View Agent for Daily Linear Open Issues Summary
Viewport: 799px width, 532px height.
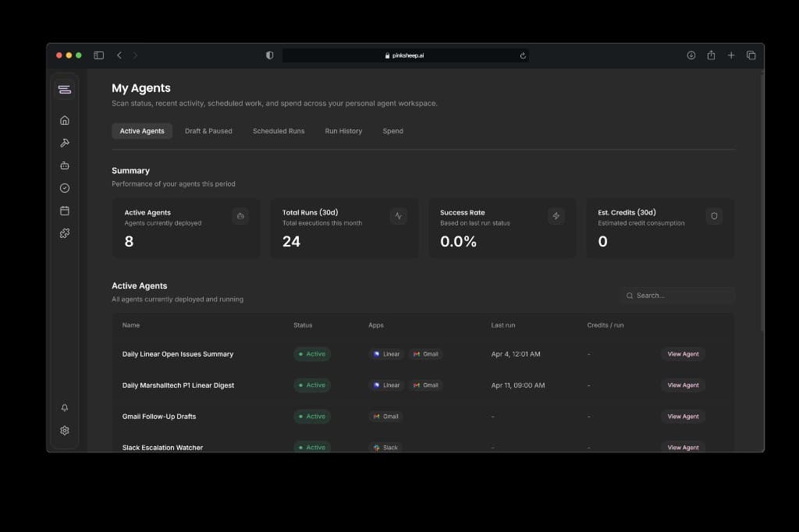coord(684,354)
